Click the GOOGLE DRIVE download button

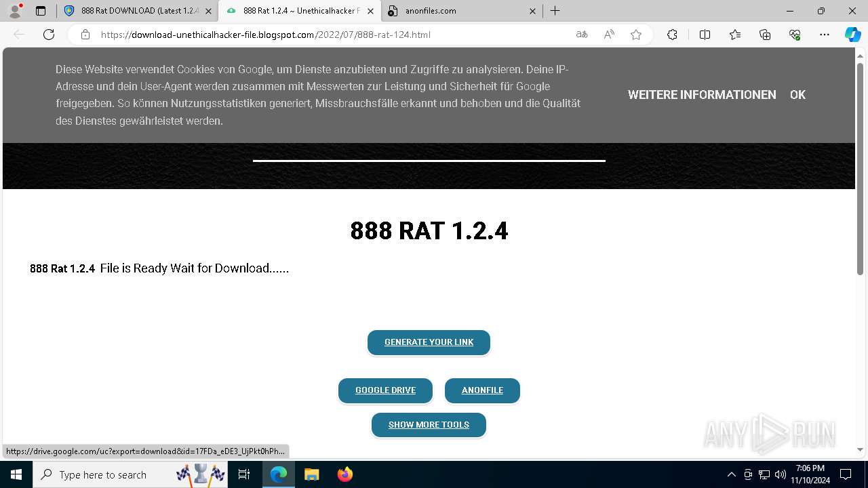pos(385,390)
